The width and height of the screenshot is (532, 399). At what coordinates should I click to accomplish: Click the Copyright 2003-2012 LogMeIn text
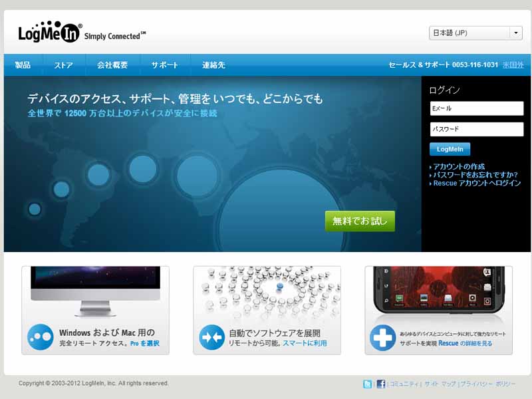click(x=93, y=383)
